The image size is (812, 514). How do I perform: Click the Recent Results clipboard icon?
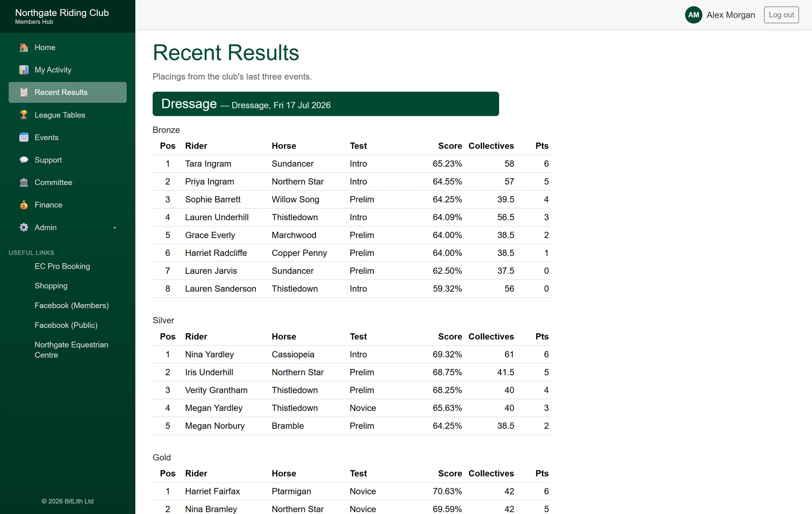pos(24,92)
